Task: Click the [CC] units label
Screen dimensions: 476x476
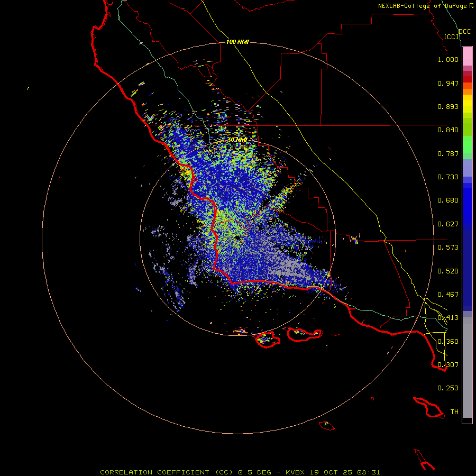Action: [452, 36]
